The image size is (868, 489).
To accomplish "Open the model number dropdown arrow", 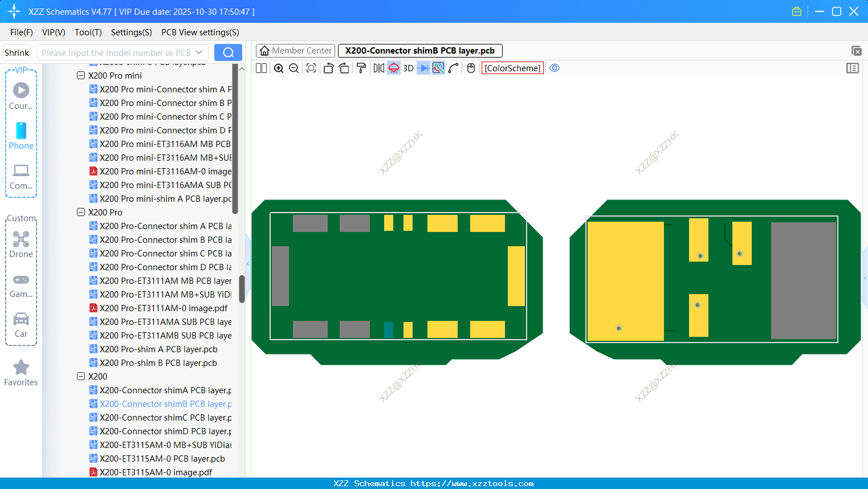I will coord(199,52).
